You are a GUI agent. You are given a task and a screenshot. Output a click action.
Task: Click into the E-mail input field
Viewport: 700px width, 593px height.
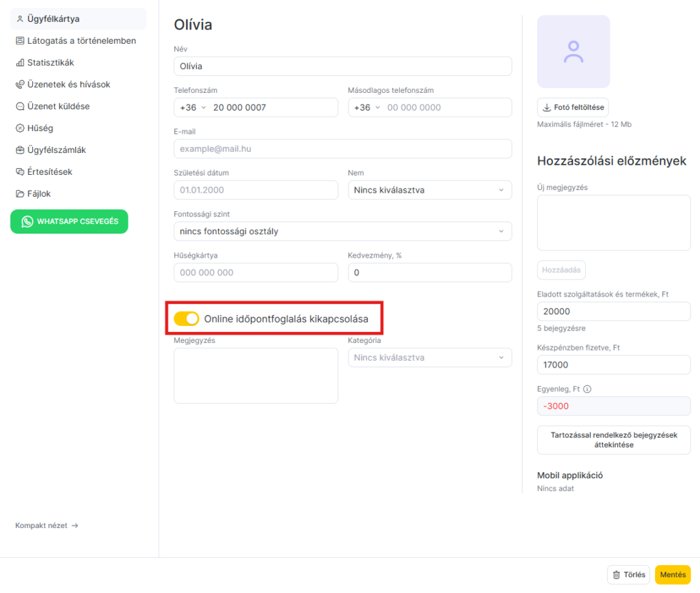(342, 149)
